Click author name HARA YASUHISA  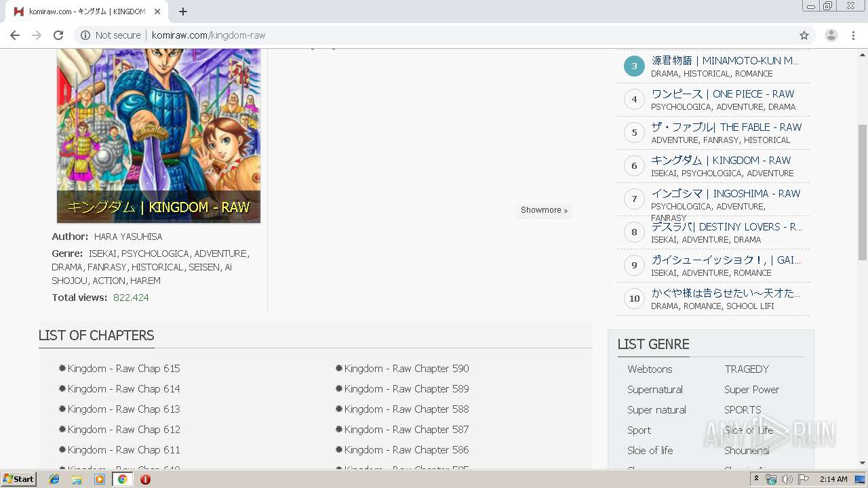(128, 237)
